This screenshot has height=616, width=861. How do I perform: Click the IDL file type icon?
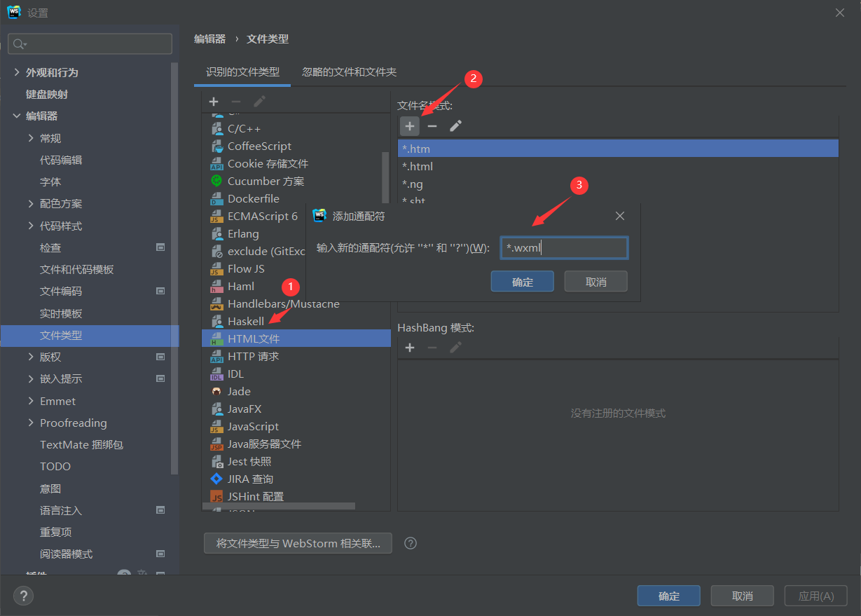216,374
